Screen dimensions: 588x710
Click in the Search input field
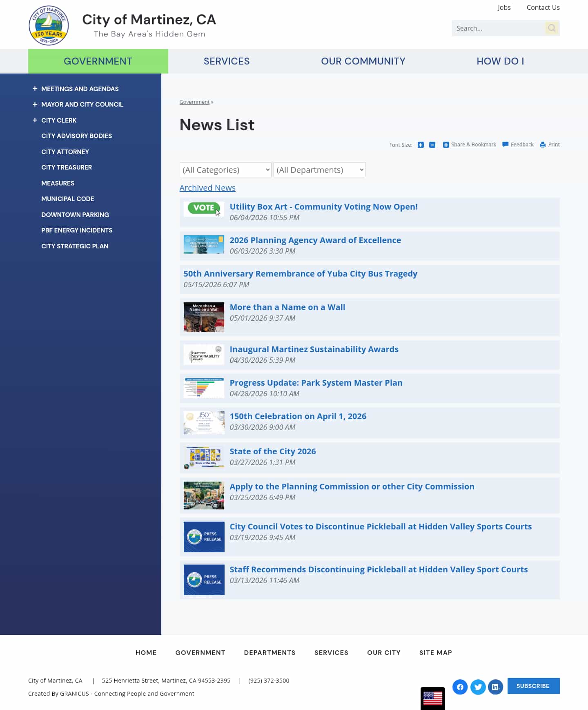(498, 28)
